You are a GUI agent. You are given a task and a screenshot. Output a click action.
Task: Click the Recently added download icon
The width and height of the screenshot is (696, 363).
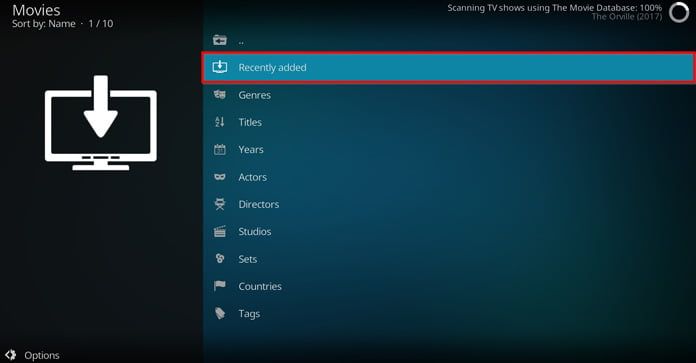point(220,67)
